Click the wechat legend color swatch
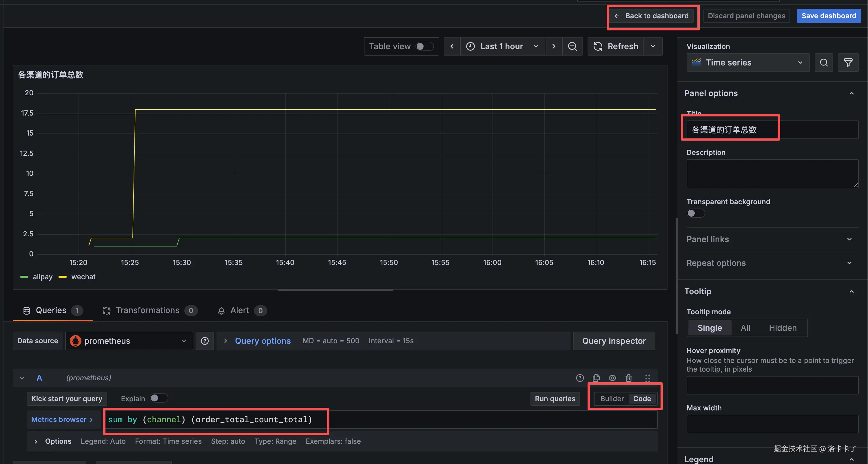Viewport: 868px width, 464px height. click(63, 277)
